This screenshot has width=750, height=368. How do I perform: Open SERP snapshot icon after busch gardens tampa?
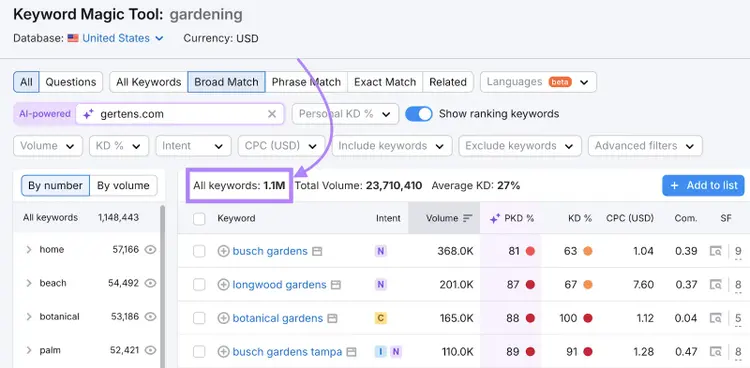352,352
